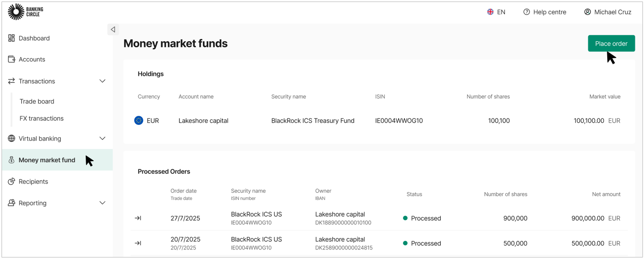Viewport: 644px width, 259px height.
Task: Change language via EN selector
Action: pos(496,12)
